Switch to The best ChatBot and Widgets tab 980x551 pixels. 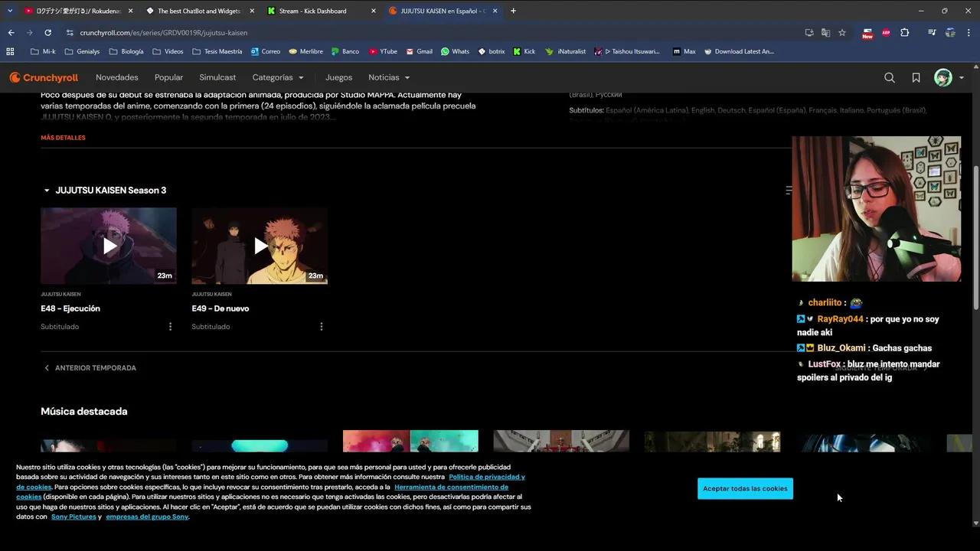click(199, 11)
